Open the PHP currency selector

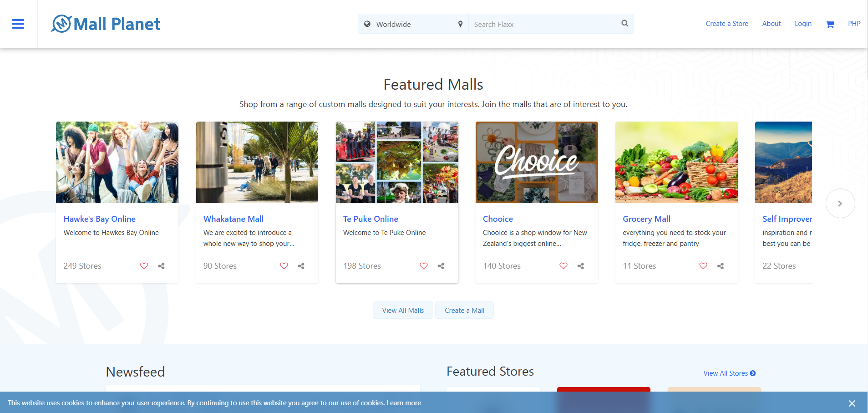coord(854,24)
